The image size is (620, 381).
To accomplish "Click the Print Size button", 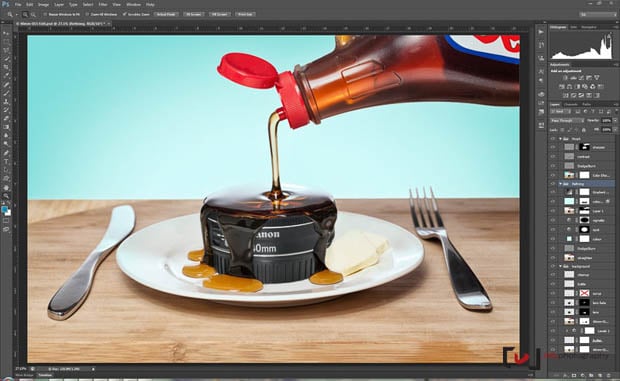I will click(245, 14).
